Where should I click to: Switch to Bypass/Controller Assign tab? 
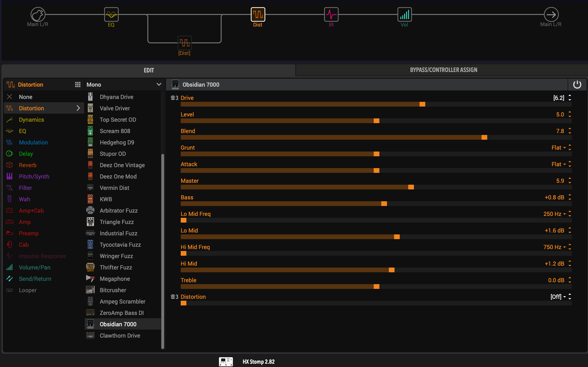point(443,70)
